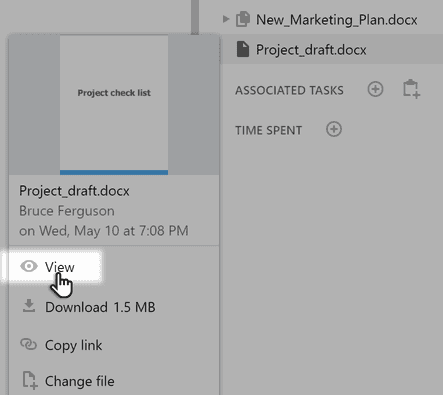The height and width of the screenshot is (395, 443).
Task: Click the clipboard-plus icon by Associated Tasks
Action: (411, 89)
